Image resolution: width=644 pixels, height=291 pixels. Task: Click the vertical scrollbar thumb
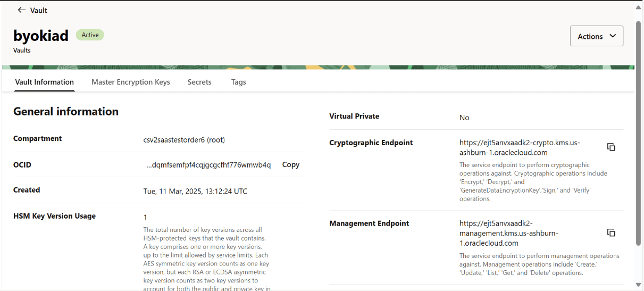coord(639,133)
